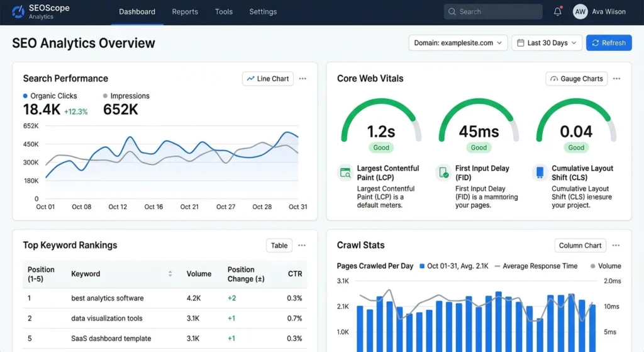The image size is (644, 352).
Task: Open the Reports tab
Action: (185, 12)
